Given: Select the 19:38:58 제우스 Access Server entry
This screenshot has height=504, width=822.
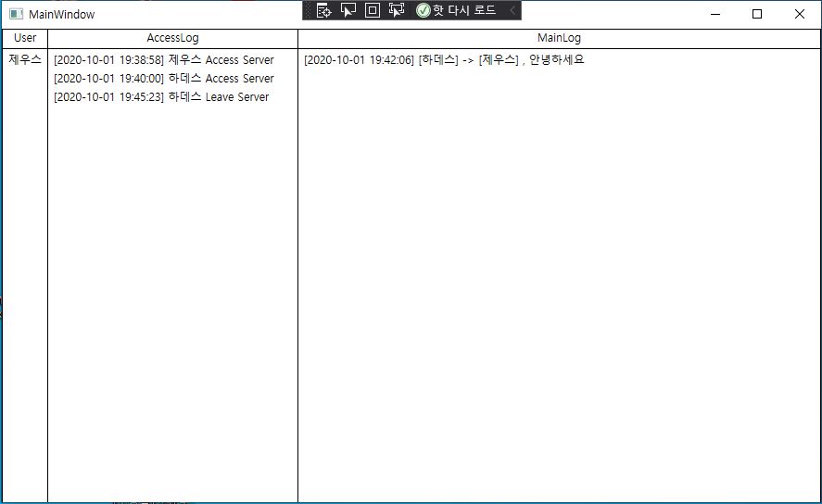Looking at the screenshot, I should (163, 60).
